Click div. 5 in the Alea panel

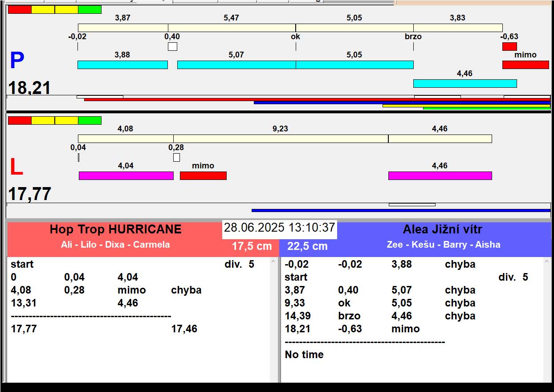513,278
